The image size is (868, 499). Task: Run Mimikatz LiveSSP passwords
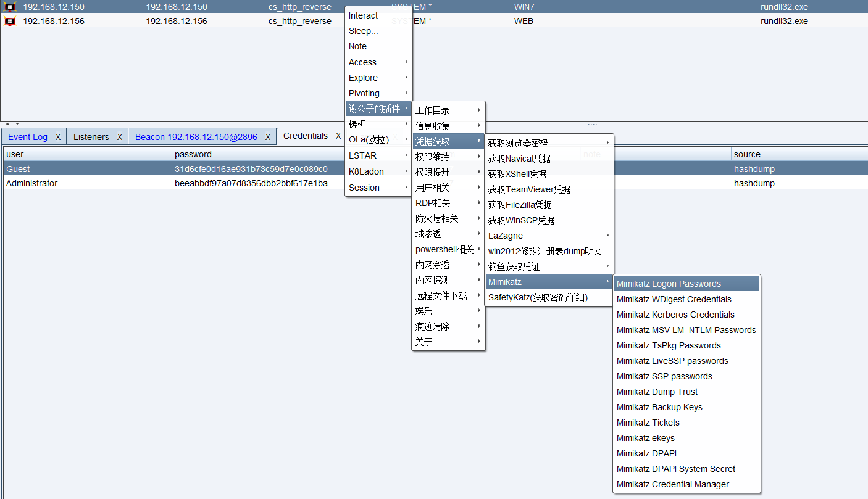click(686, 361)
